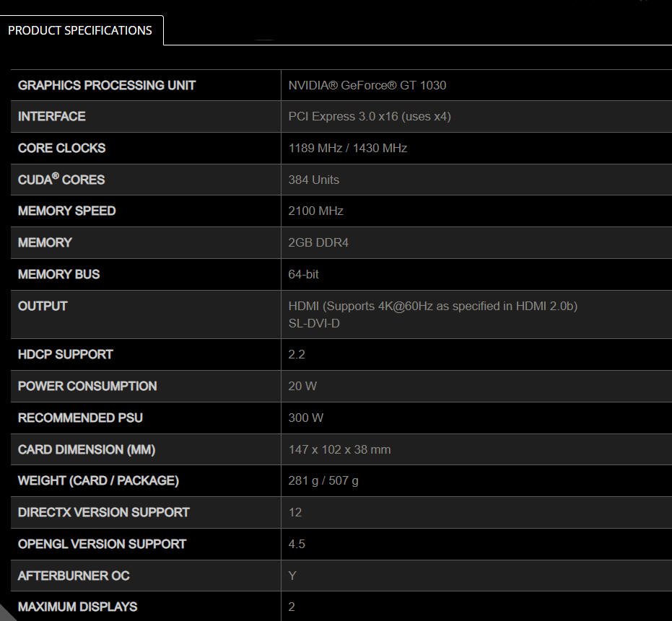Click the HDCP SUPPORT label
672x621 pixels.
pyautogui.click(x=66, y=355)
